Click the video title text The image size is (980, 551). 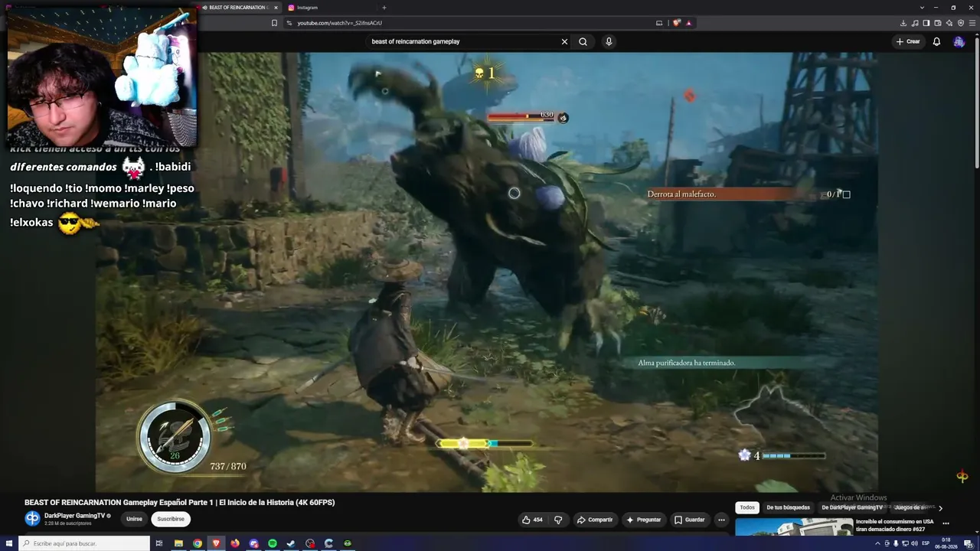(x=179, y=502)
